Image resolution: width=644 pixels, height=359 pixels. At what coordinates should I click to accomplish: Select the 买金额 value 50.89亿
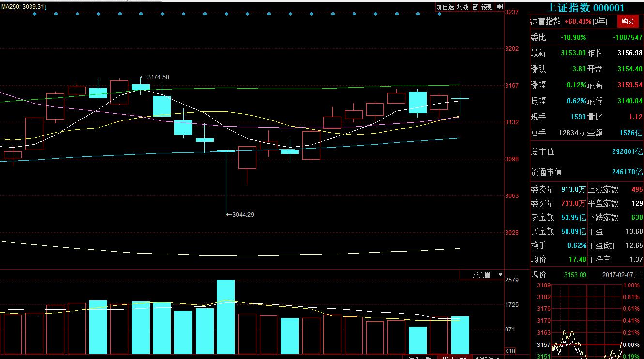pyautogui.click(x=573, y=231)
